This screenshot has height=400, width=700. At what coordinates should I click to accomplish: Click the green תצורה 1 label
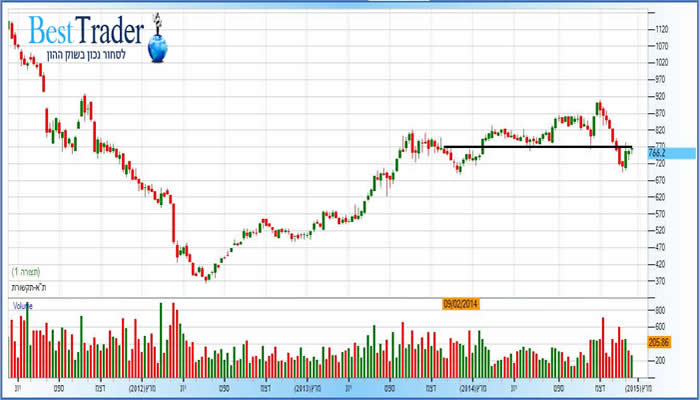pos(26,272)
